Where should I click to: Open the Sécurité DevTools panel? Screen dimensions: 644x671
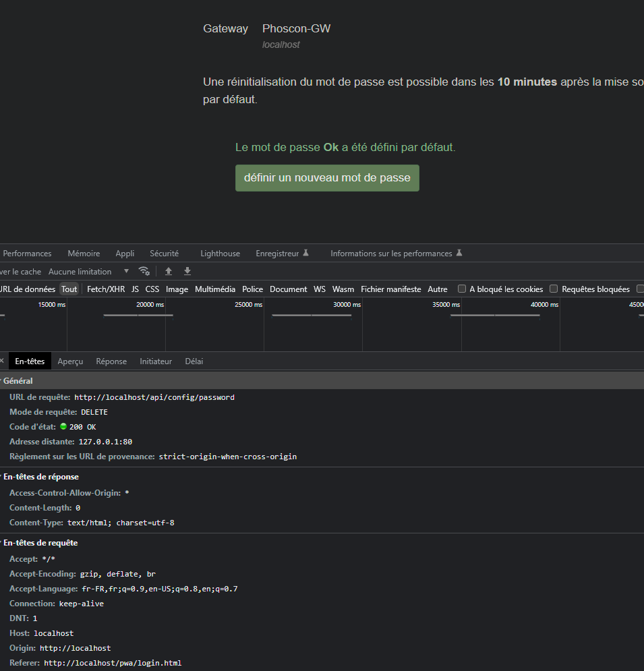[165, 253]
